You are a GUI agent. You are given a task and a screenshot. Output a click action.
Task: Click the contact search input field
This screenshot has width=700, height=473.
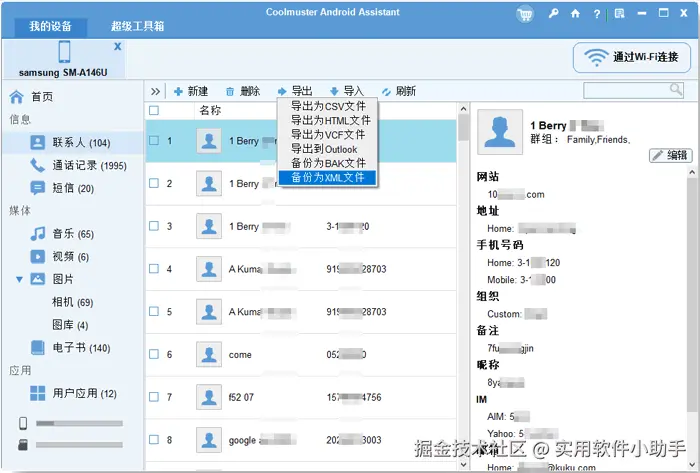tap(626, 91)
